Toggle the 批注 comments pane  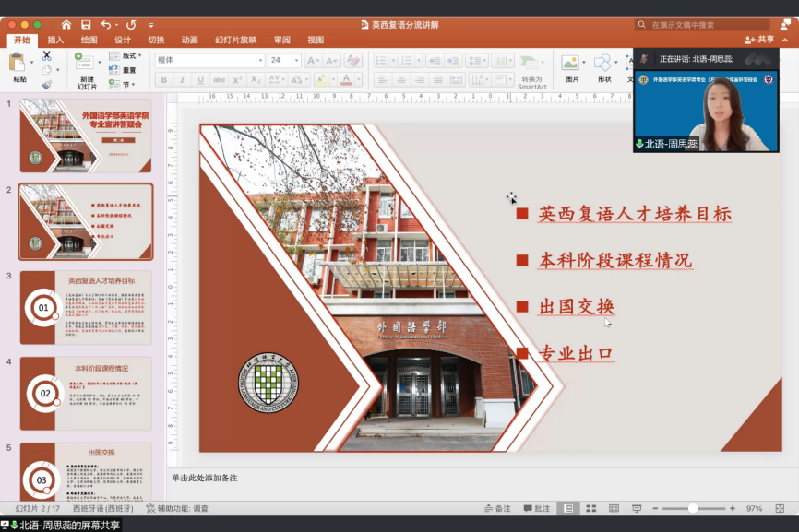(x=536, y=508)
